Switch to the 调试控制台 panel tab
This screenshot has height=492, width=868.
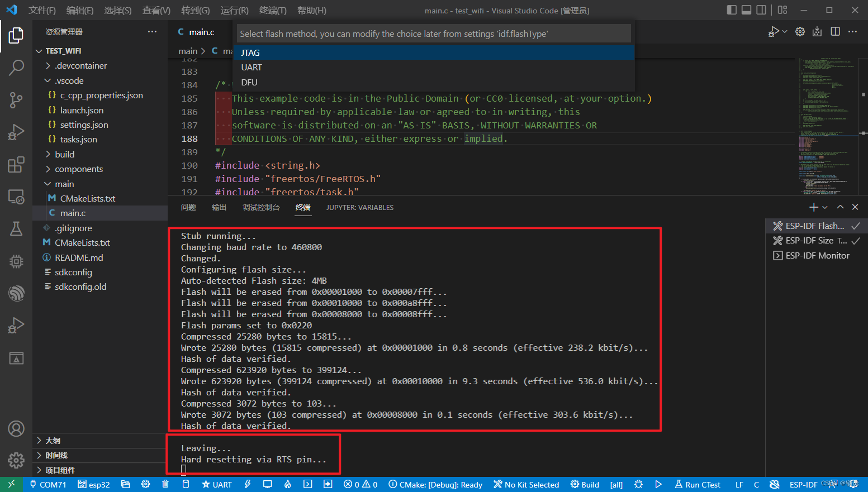261,207
